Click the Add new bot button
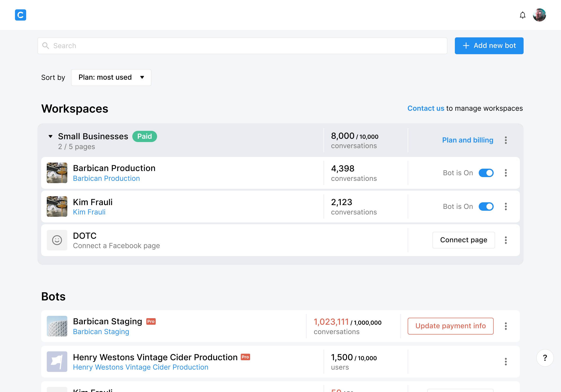 pos(489,46)
